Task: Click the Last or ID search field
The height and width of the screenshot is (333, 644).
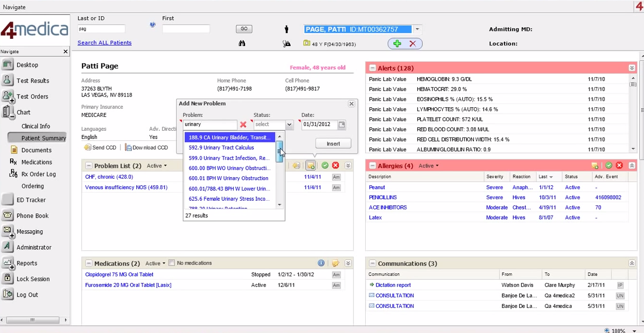Action: (101, 29)
